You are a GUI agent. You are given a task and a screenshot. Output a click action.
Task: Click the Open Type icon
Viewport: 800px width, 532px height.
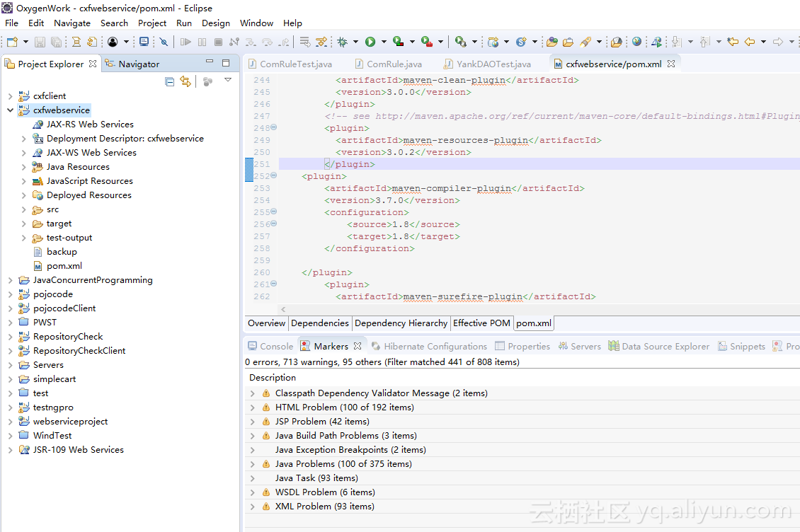tap(552, 42)
